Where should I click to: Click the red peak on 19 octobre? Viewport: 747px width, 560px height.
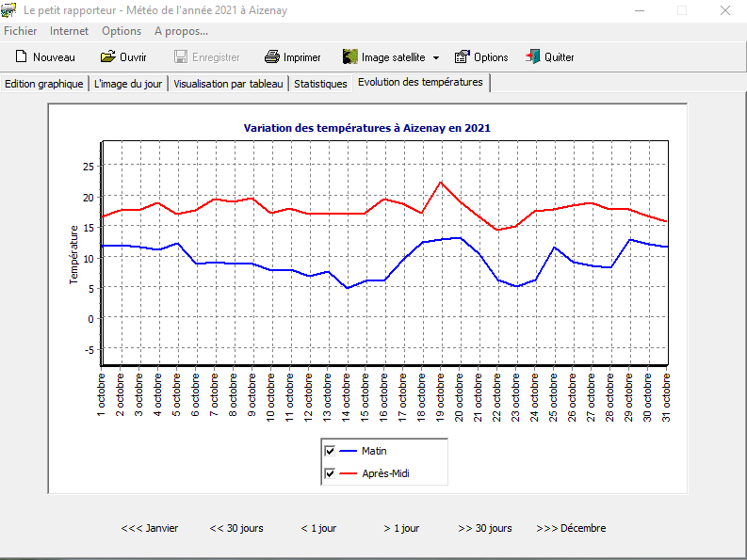[x=441, y=182]
